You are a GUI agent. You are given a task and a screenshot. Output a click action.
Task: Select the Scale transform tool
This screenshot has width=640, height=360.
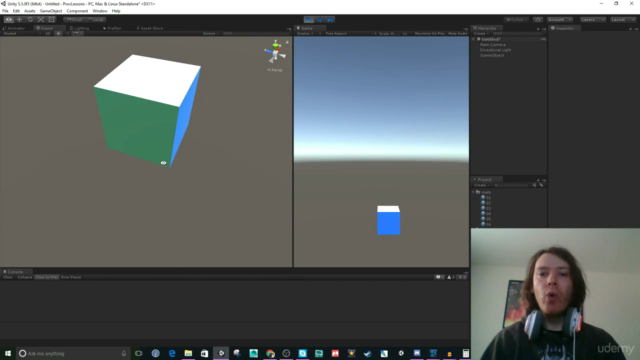(41, 20)
